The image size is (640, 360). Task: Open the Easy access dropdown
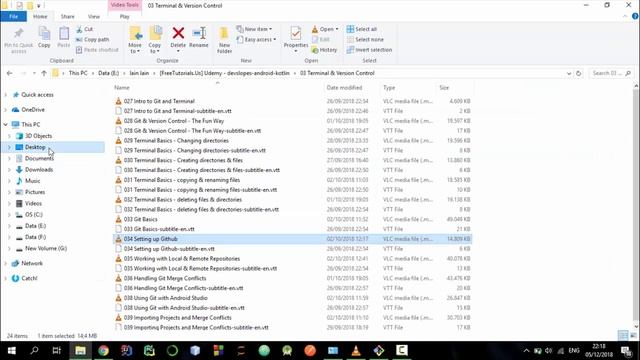pos(256,40)
